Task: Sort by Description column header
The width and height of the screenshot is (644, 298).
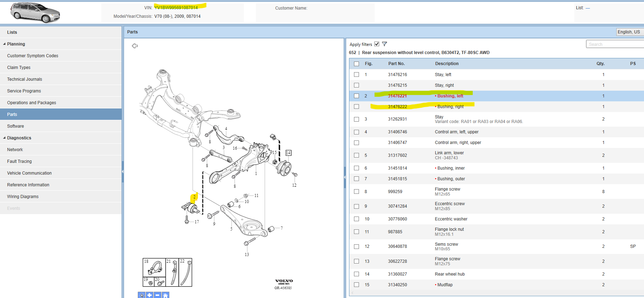Action: coord(447,64)
